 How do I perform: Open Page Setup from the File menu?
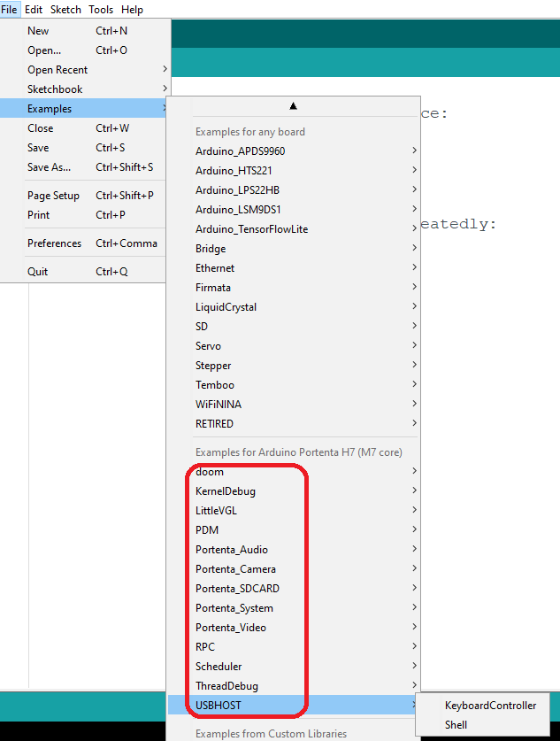83,195
